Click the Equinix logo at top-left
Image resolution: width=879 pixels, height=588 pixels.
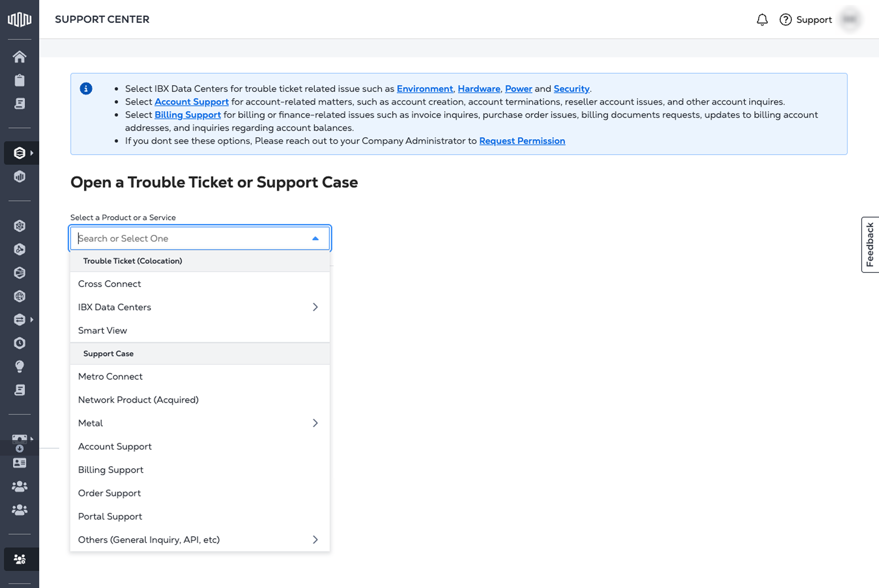click(x=19, y=19)
